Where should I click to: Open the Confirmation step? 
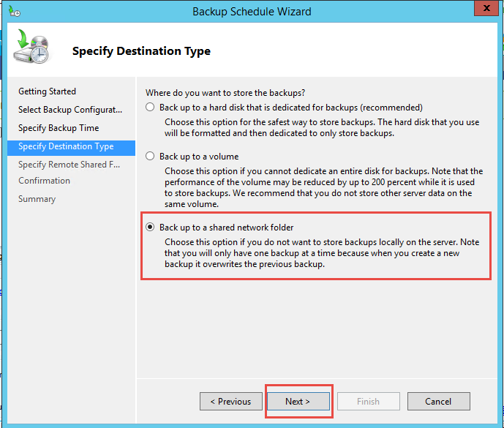tap(44, 181)
